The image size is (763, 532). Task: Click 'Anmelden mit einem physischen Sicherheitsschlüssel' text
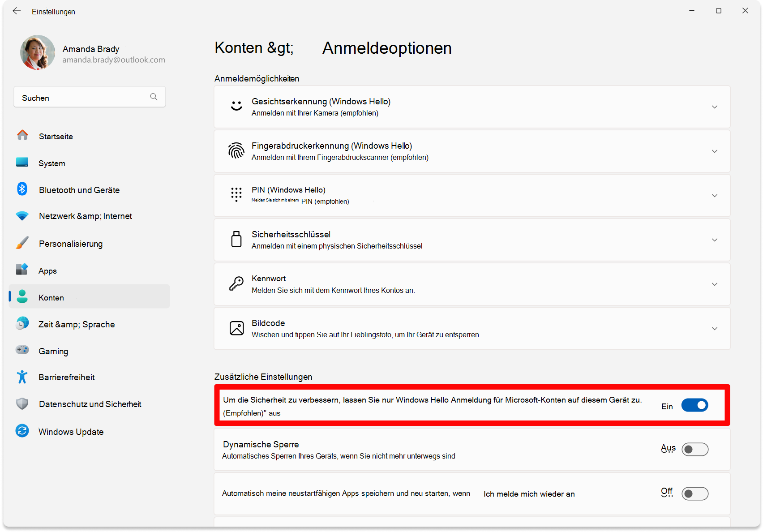(337, 246)
